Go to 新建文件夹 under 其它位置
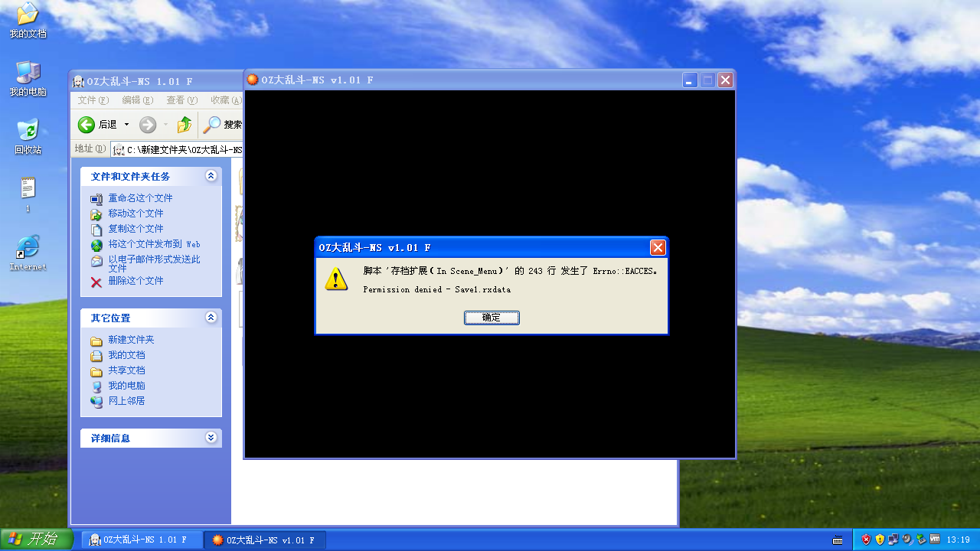Screen dimensions: 980x551 [131, 340]
